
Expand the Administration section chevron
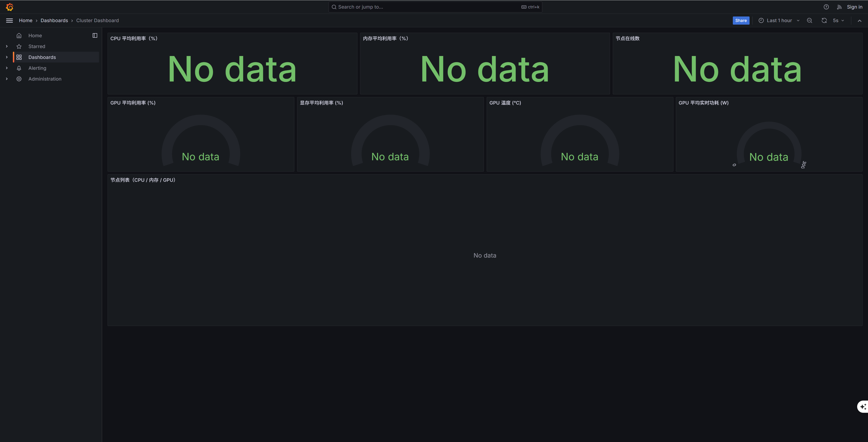tap(7, 79)
